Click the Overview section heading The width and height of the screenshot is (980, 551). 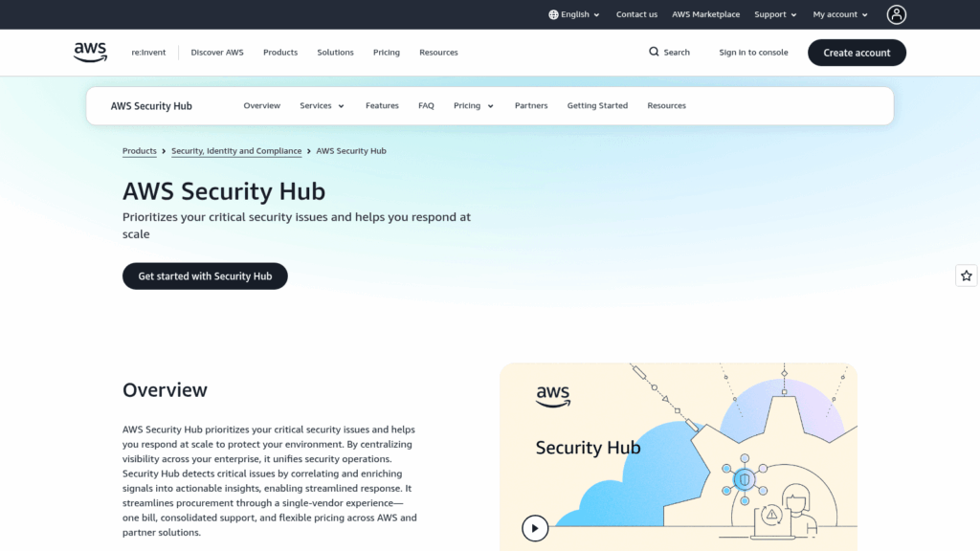pyautogui.click(x=165, y=390)
